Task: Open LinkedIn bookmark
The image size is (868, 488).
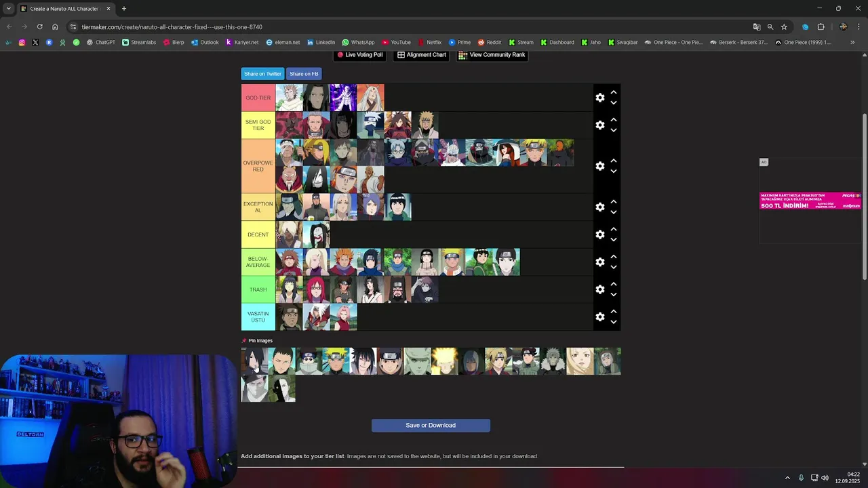Action: pos(321,42)
